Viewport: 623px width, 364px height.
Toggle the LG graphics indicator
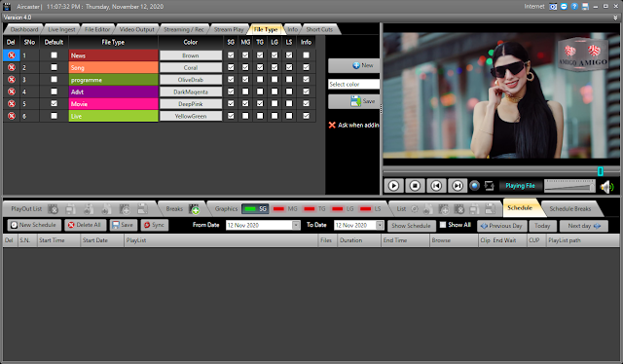coord(343,208)
